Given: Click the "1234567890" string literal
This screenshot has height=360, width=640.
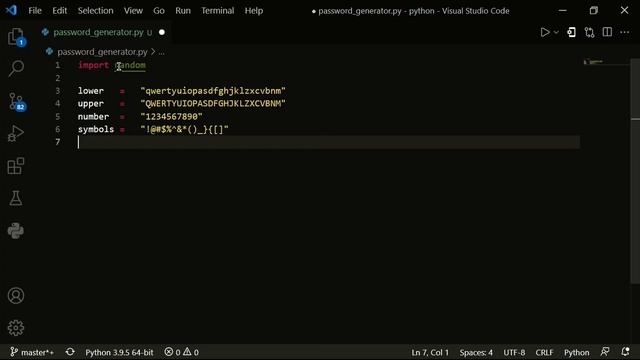Looking at the screenshot, I should (171, 117).
